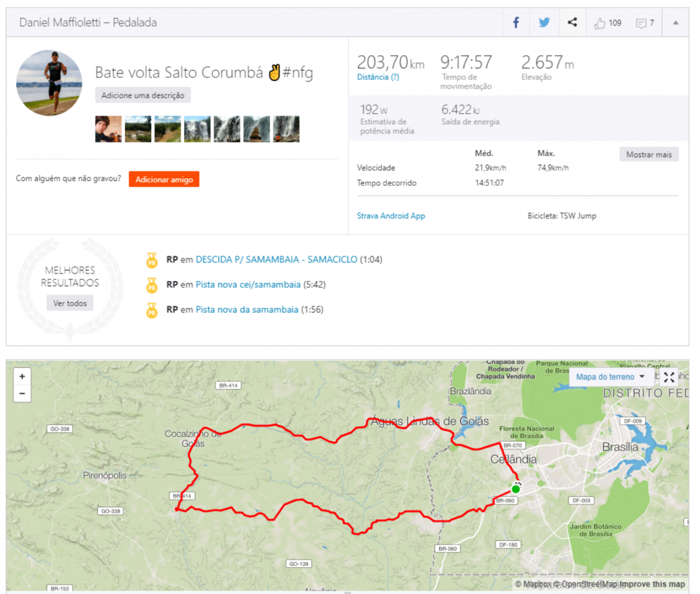Open Ver todos best results
The image size is (700, 594).
(70, 303)
